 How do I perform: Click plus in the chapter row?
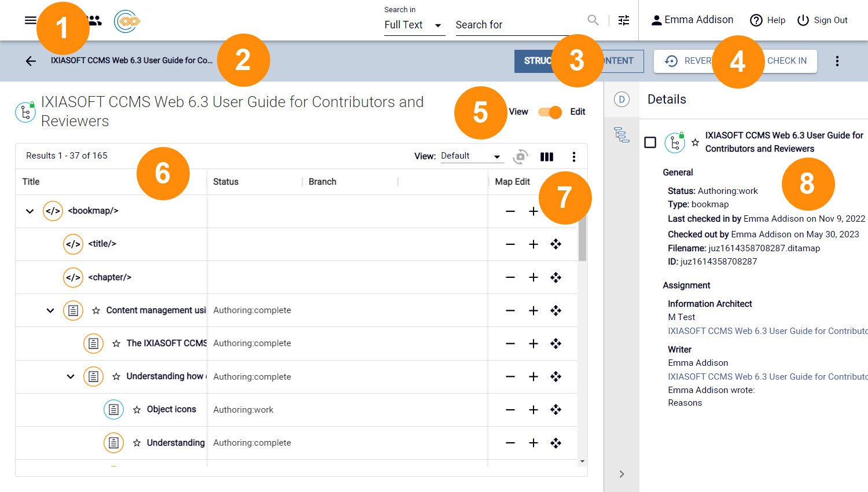click(534, 277)
